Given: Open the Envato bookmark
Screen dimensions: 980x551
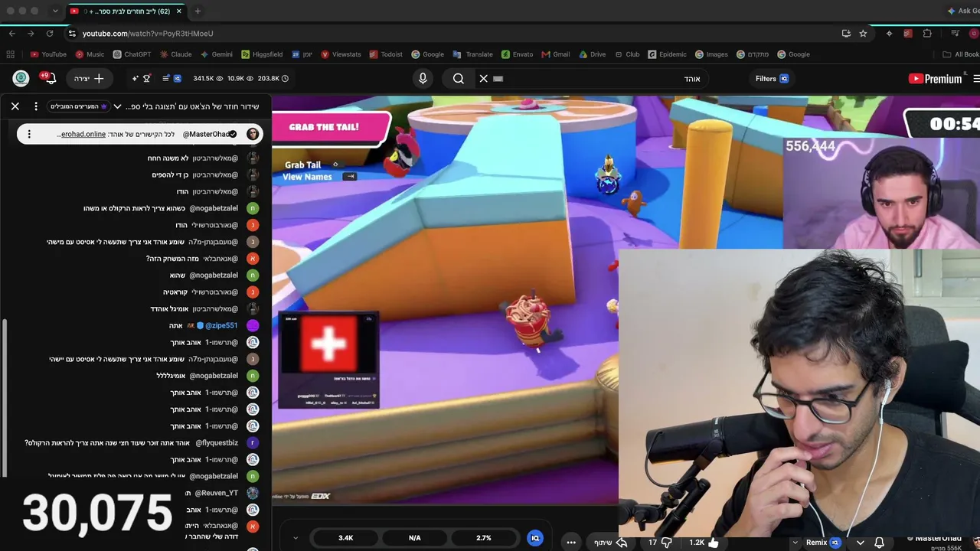Looking at the screenshot, I should (518, 54).
